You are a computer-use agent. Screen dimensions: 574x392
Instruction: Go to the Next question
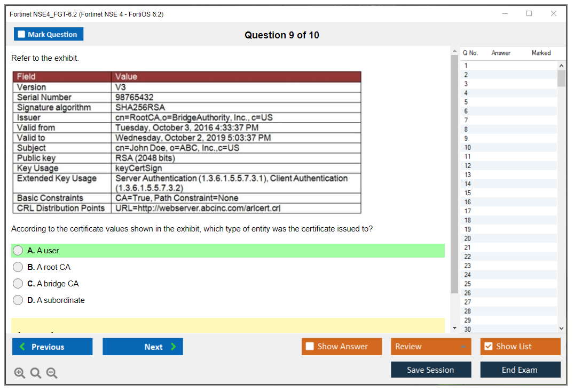[143, 347]
